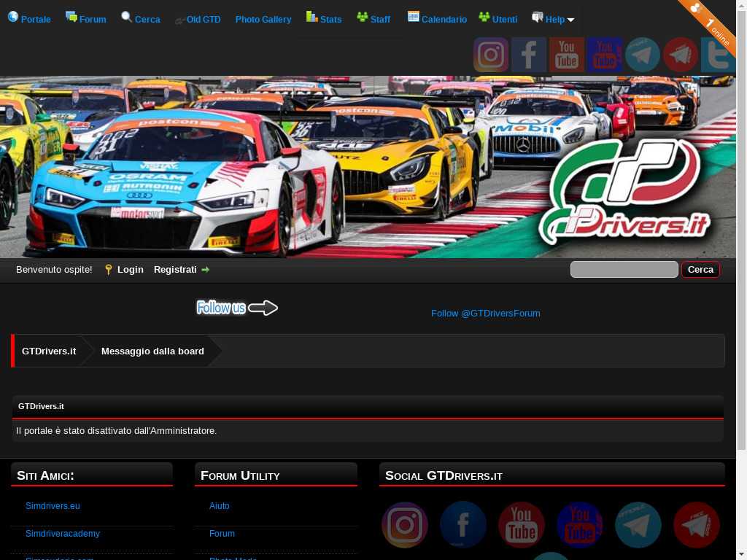Go to Forum in the top navigation bar
This screenshot has height=560, width=747.
tap(86, 19)
